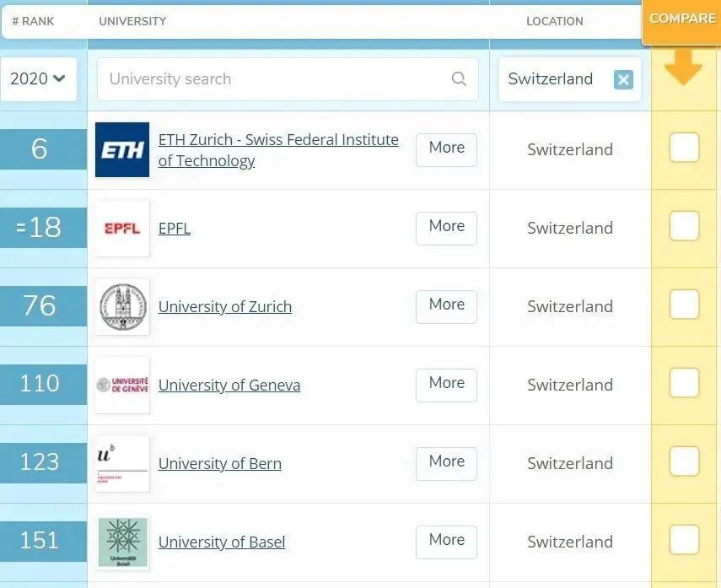
Task: Click the Location column header
Action: 554,21
